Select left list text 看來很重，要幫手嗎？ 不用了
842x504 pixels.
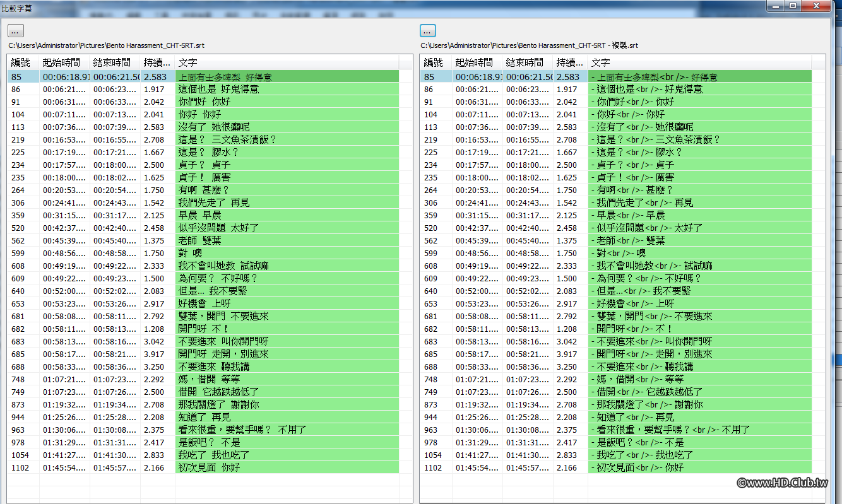click(242, 430)
